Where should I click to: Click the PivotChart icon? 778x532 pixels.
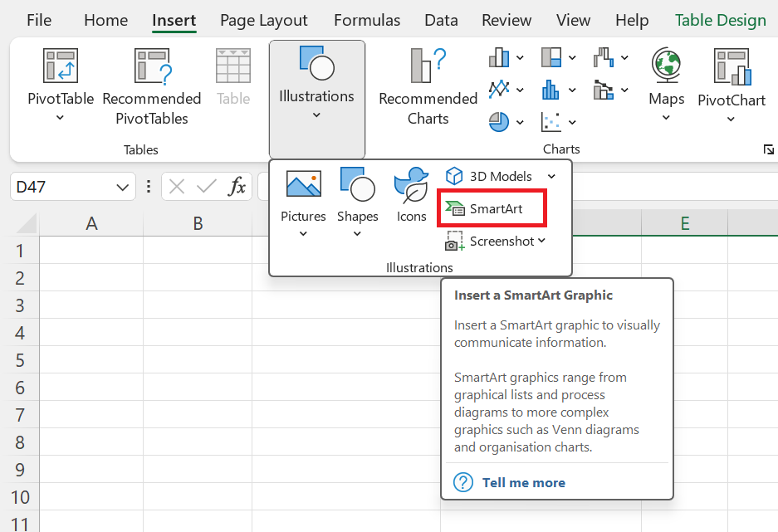[732, 66]
